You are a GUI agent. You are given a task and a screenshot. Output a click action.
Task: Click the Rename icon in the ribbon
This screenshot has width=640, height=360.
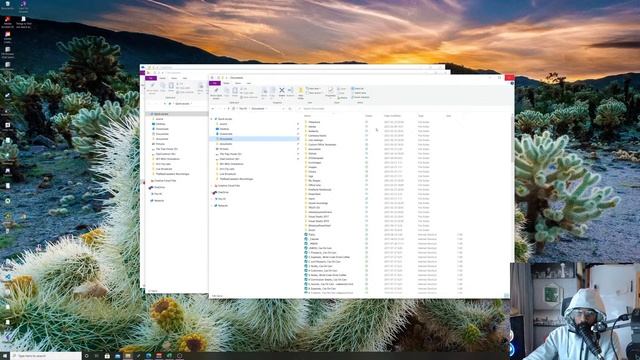tap(290, 92)
